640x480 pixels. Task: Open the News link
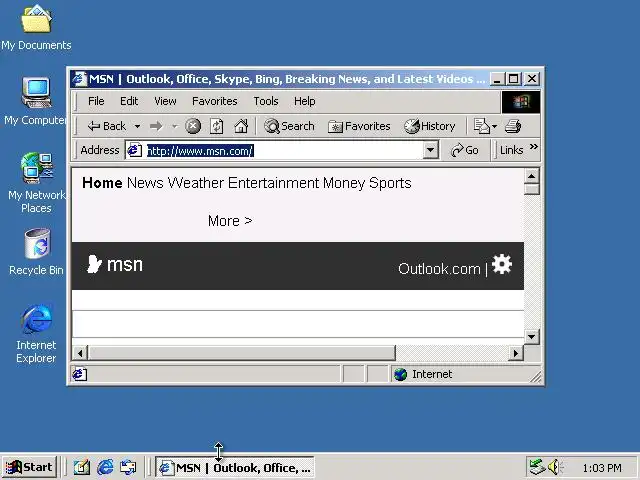(145, 183)
